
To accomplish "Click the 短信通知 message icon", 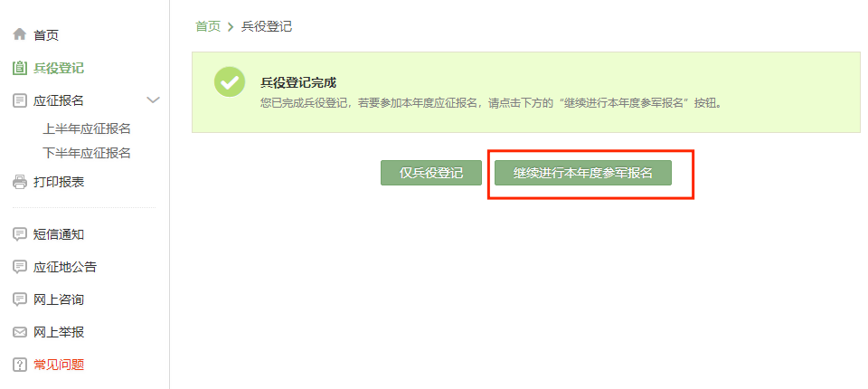I will coord(19,234).
